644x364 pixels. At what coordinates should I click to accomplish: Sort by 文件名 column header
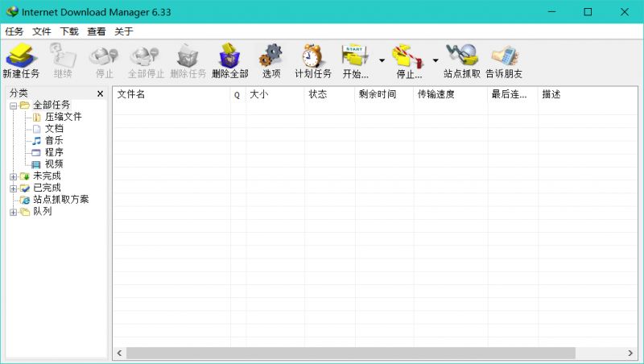click(171, 94)
